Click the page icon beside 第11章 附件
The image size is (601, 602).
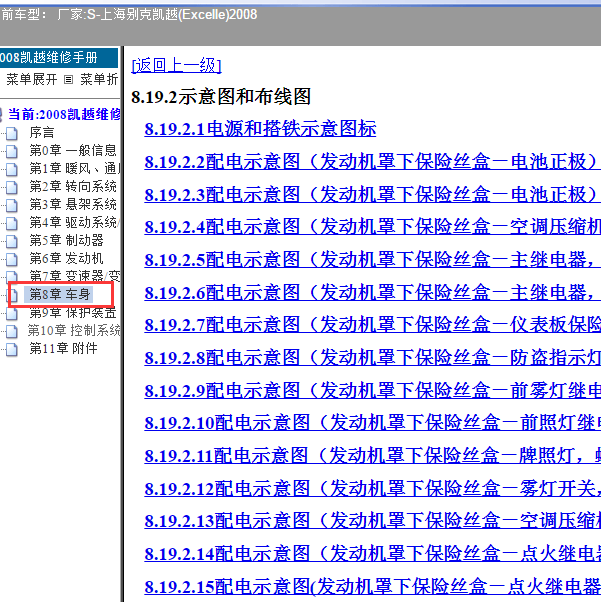[x=12, y=349]
